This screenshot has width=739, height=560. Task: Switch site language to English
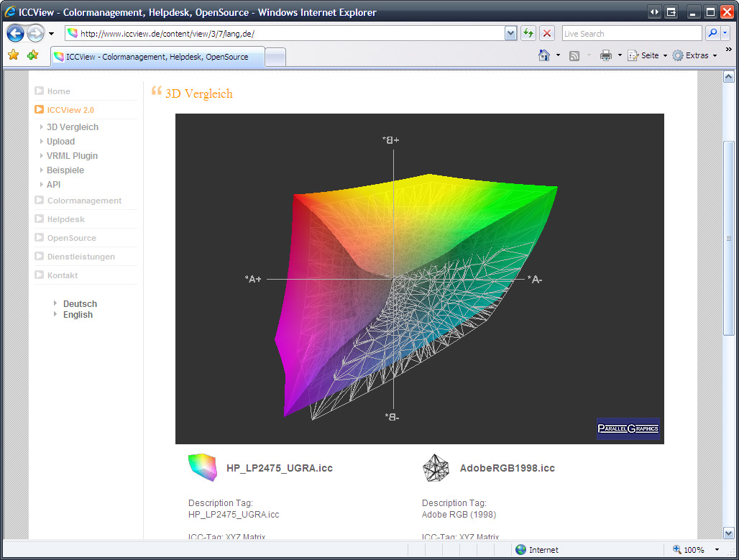(x=78, y=315)
